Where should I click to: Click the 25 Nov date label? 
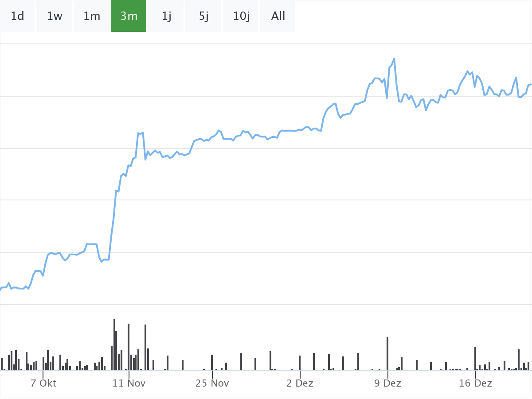[212, 383]
